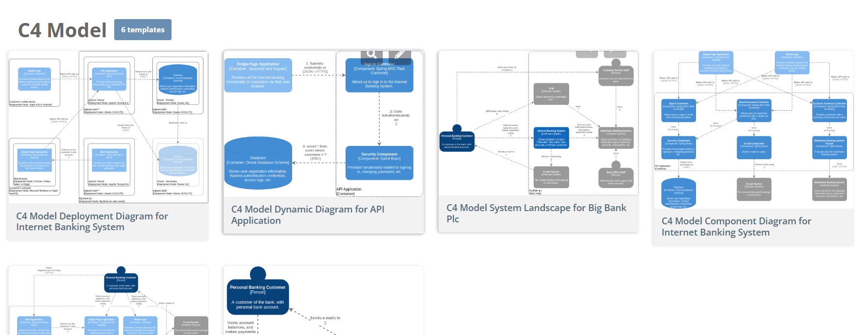The image size is (868, 335).
Task: Click the right gray button atop System Landscape card
Action: 614,54
